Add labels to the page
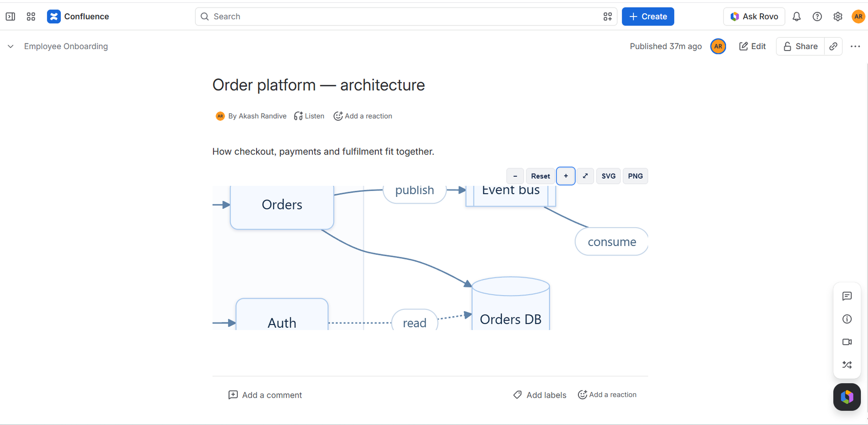Screen dimensions: 868x425 click(540, 395)
